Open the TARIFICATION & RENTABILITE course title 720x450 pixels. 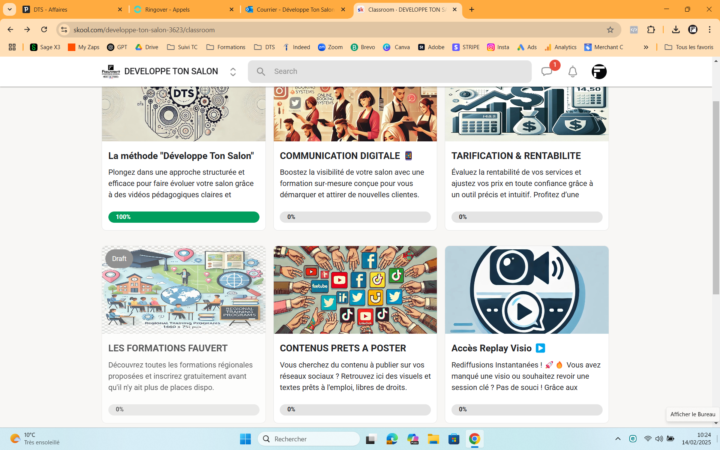point(516,156)
